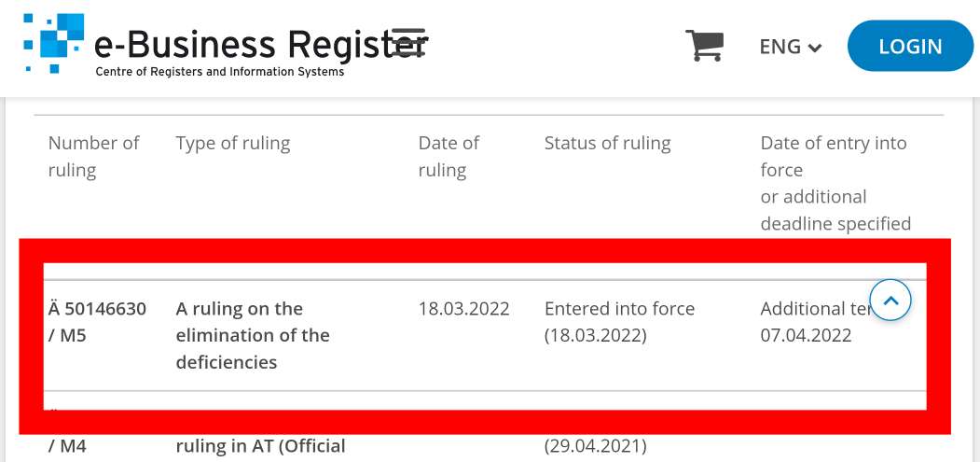The width and height of the screenshot is (980, 462).
Task: Click the "Date of ruling" column header
Action: point(449,157)
